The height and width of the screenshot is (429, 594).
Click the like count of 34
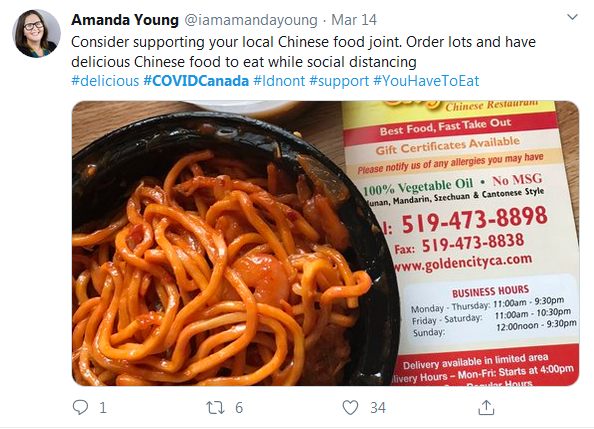tap(378, 408)
